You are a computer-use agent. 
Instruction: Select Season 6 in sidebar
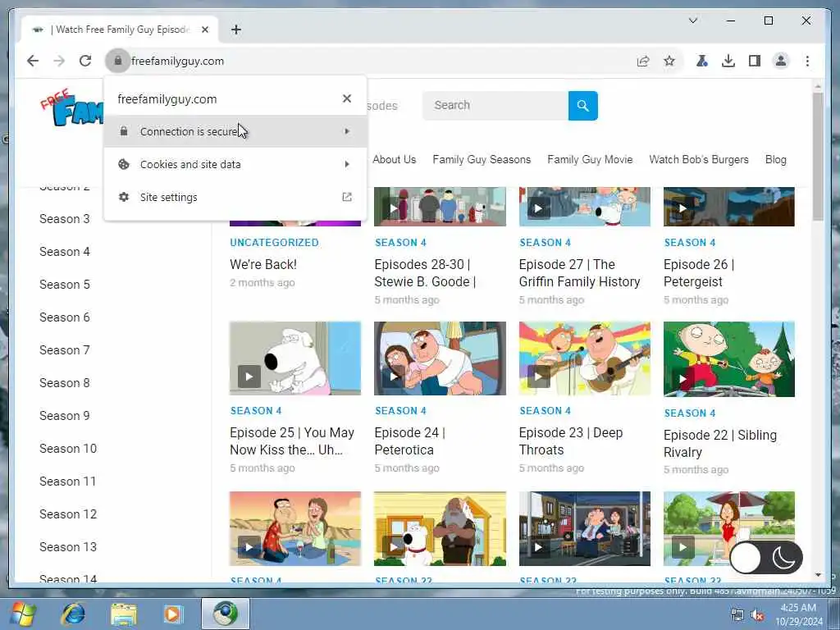[64, 317]
